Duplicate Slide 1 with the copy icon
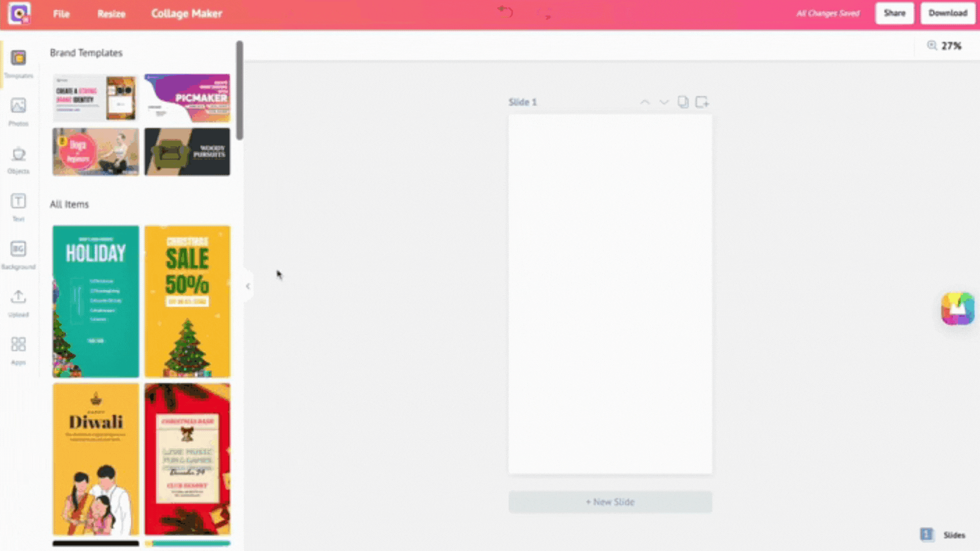 click(683, 102)
